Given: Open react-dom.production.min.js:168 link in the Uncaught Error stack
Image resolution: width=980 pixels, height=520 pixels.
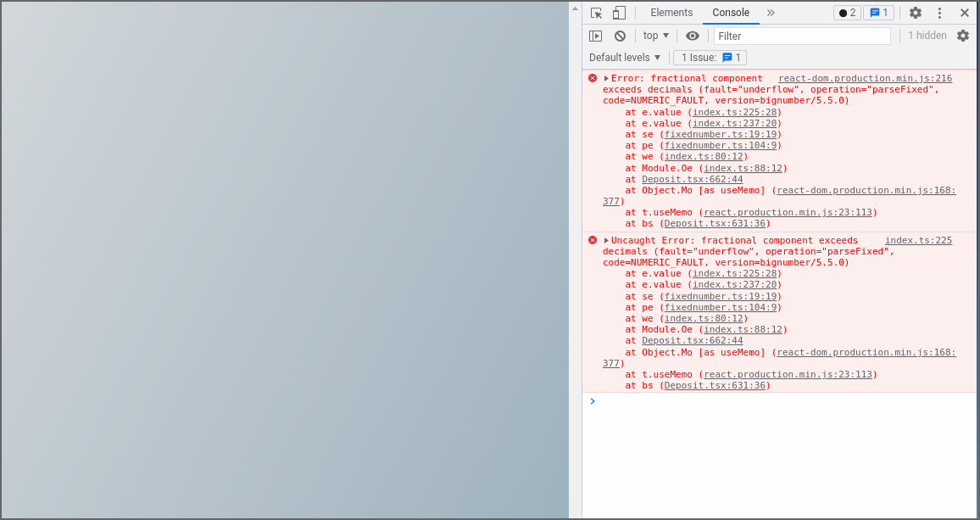Looking at the screenshot, I should point(866,352).
